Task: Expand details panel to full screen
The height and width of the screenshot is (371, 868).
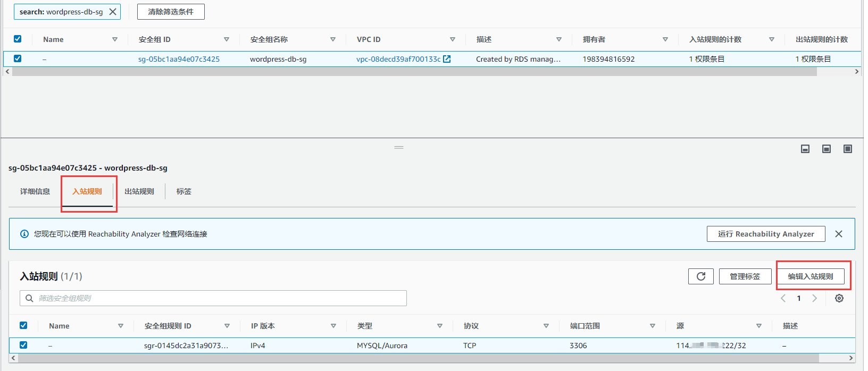Action: coord(847,149)
